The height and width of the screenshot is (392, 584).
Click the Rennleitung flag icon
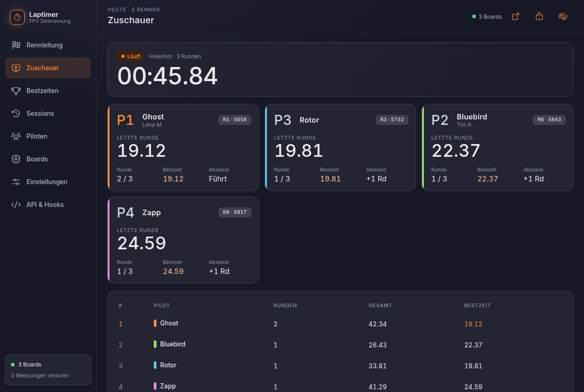click(16, 45)
